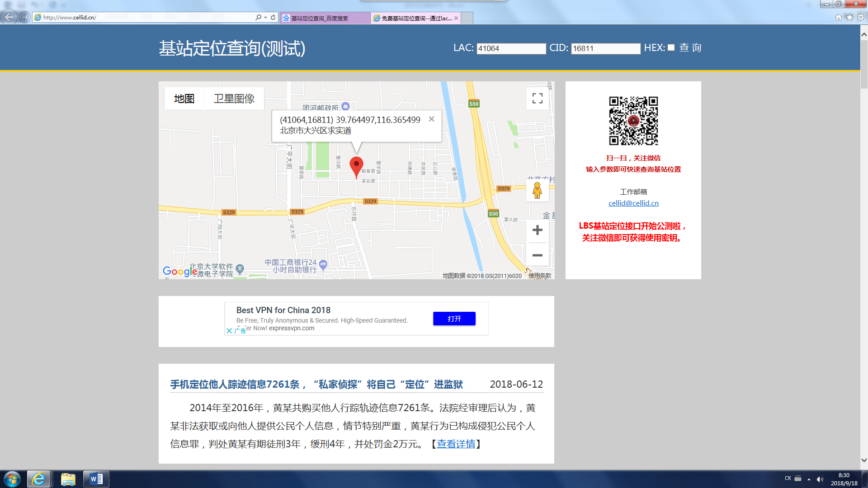Click the page vertical scrollbar thumb
868x488 pixels.
[x=864, y=63]
